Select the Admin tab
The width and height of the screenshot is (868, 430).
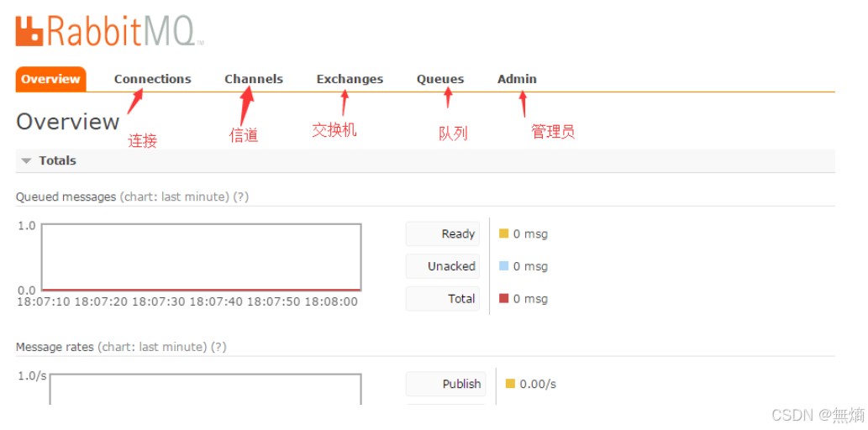(517, 79)
